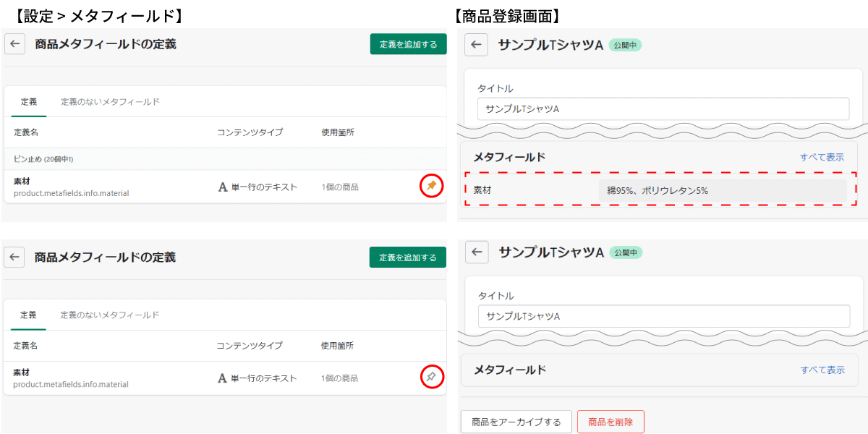Click back arrow beside lower サンプルTシャツA title

coord(475,252)
